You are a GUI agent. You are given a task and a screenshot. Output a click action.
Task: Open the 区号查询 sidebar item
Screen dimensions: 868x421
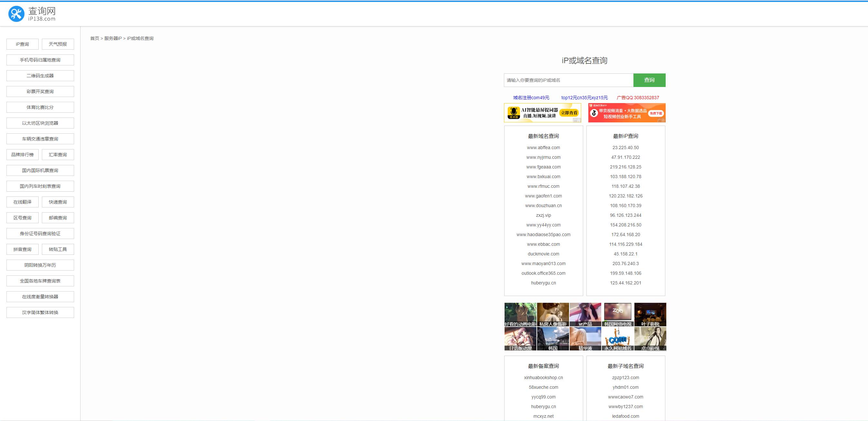(x=23, y=218)
